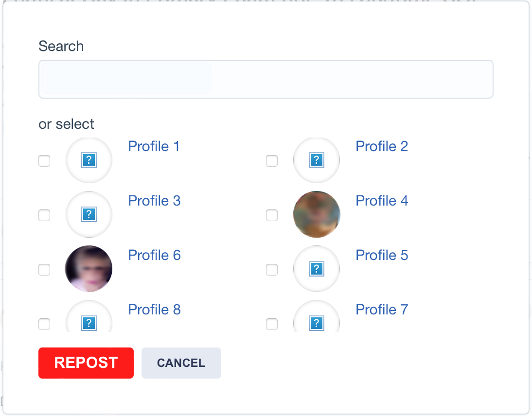Click the Profile 7 placeholder avatar icon

coord(317,322)
